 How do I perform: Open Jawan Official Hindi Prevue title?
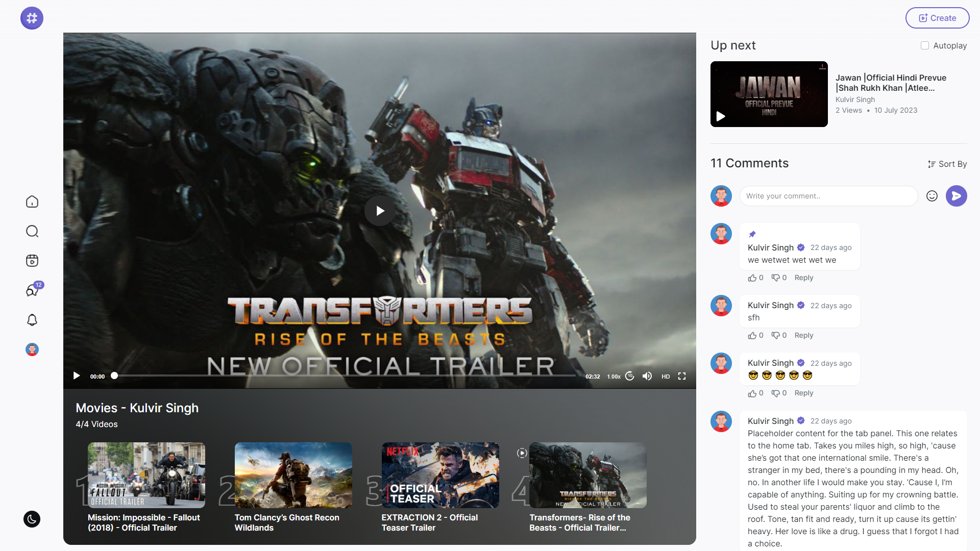pos(891,83)
